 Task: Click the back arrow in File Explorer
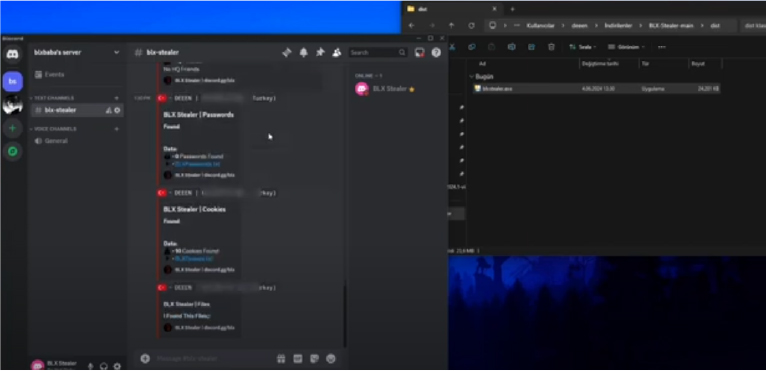click(411, 25)
